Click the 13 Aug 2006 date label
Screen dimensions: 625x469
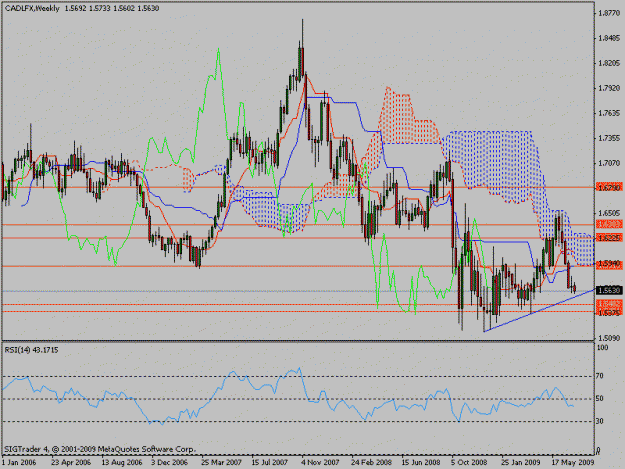[x=122, y=463]
